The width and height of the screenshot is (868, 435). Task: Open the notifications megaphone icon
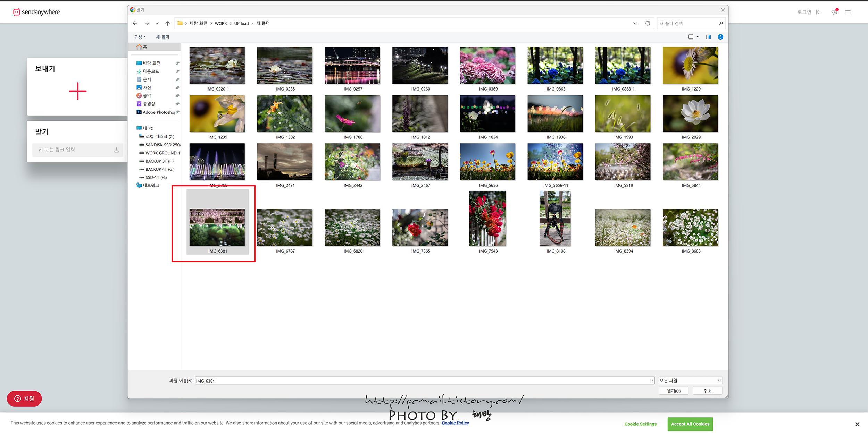coord(834,12)
